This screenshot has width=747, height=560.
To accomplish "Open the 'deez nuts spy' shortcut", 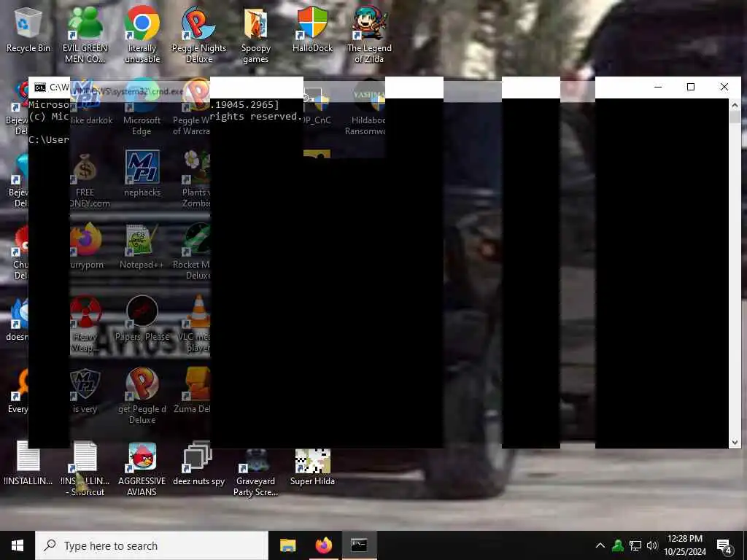I will click(198, 464).
